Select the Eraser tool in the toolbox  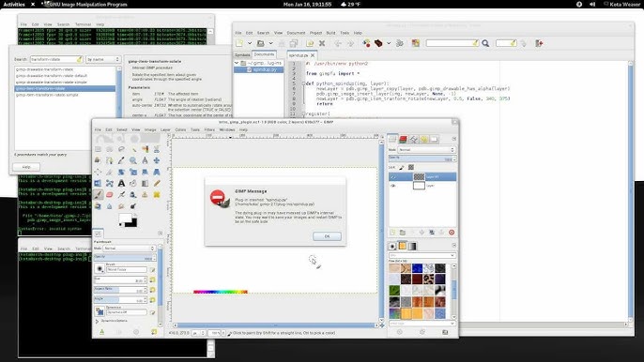(109, 194)
